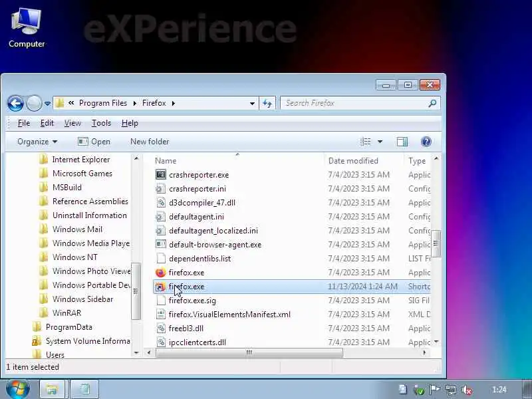Select dependentlibs.list file icon
This screenshot has height=399, width=532.
pos(161,259)
